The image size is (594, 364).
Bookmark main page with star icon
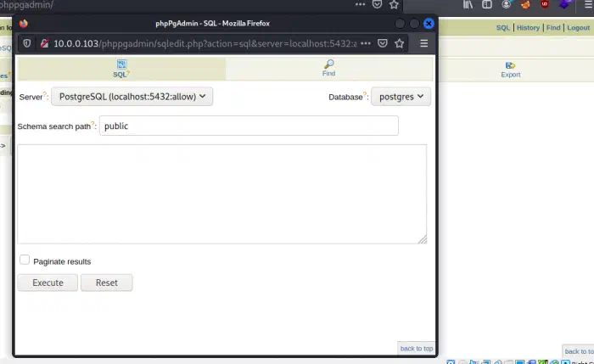pyautogui.click(x=394, y=4)
